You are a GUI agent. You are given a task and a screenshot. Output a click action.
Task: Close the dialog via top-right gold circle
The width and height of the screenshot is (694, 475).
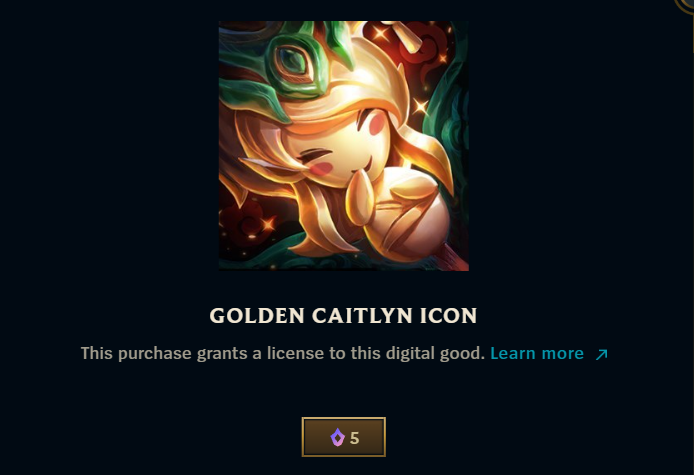(685, 4)
